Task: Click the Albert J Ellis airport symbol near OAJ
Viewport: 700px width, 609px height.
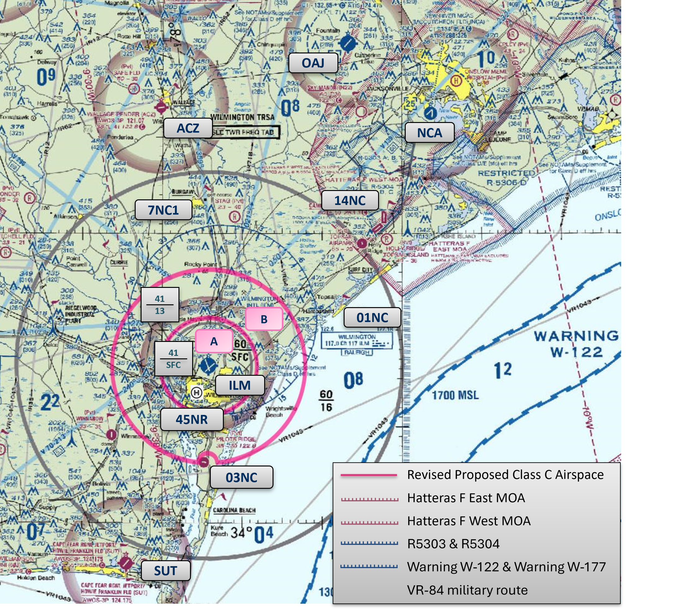Action: point(348,43)
